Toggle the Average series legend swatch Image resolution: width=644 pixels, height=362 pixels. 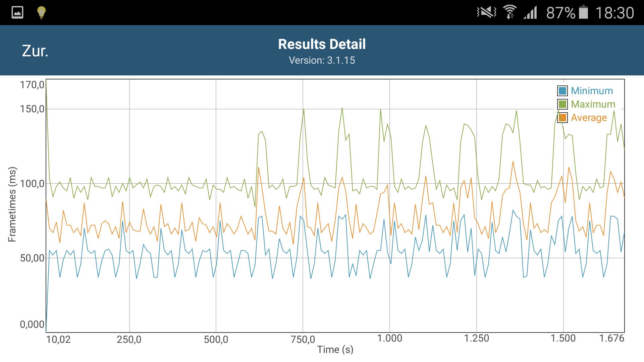pyautogui.click(x=562, y=118)
